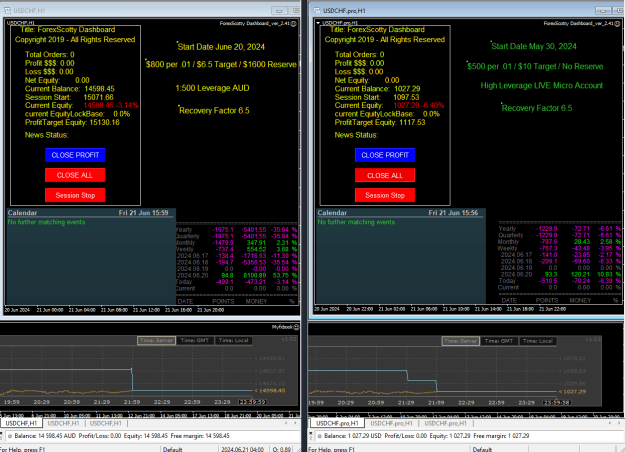Viewport: 625px width, 452px height.
Task: Click the USDCHF.pro,H1 window title icon
Action: point(317,10)
